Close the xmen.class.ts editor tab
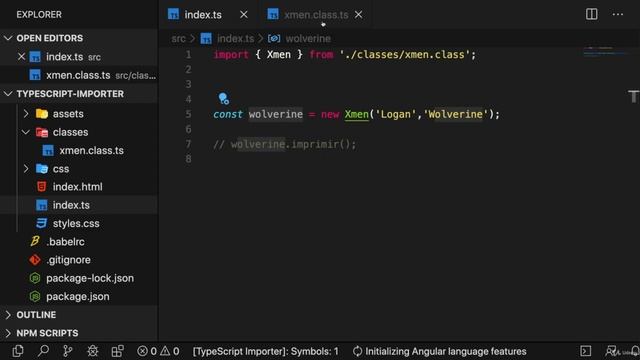 coord(358,15)
